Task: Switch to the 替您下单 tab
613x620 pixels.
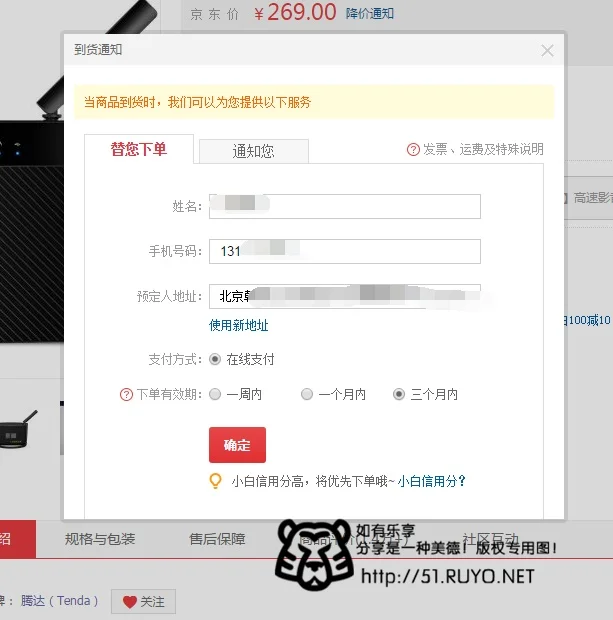Action: point(139,149)
